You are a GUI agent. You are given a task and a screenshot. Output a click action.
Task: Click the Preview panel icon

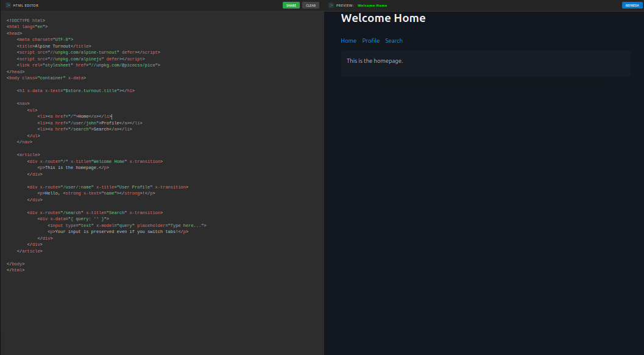coord(331,5)
